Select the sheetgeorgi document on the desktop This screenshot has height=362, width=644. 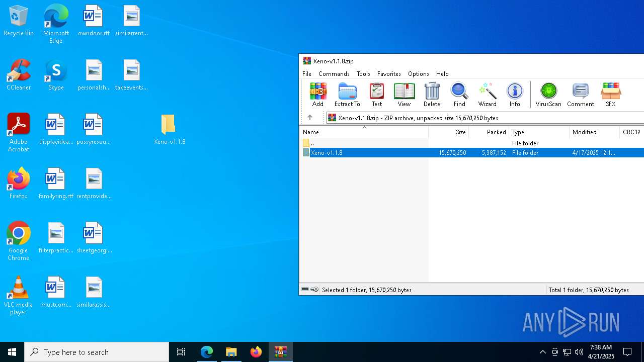click(x=94, y=238)
